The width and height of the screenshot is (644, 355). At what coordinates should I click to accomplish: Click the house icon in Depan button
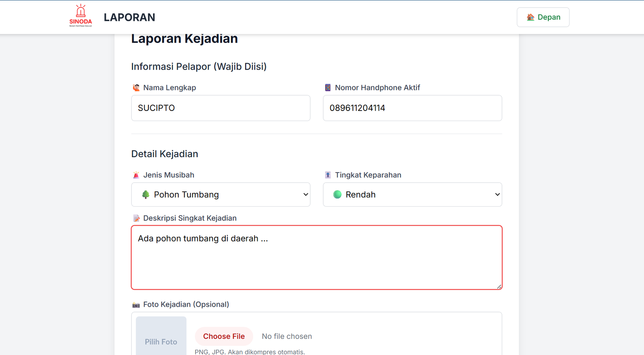530,17
